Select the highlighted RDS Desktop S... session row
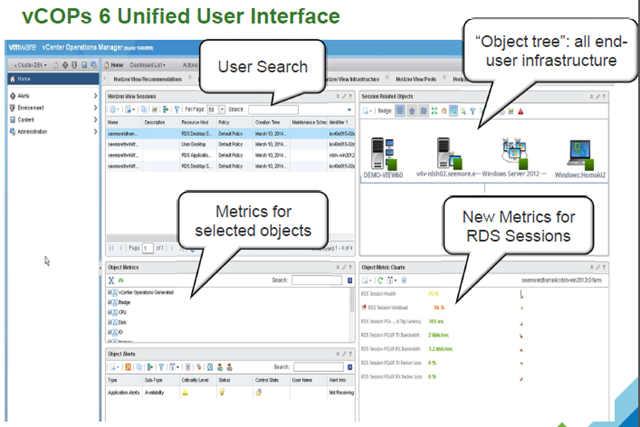This screenshot has height=427, width=640. click(x=230, y=133)
